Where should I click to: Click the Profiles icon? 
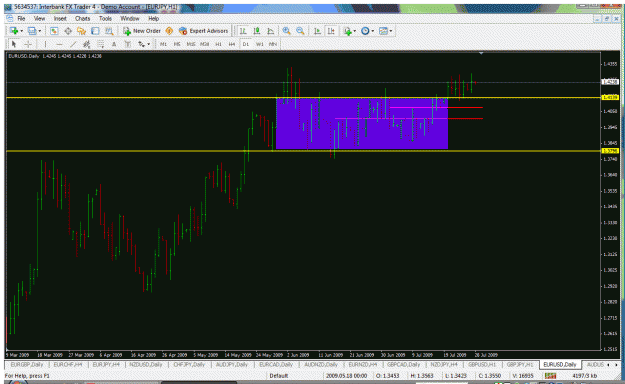point(32,31)
